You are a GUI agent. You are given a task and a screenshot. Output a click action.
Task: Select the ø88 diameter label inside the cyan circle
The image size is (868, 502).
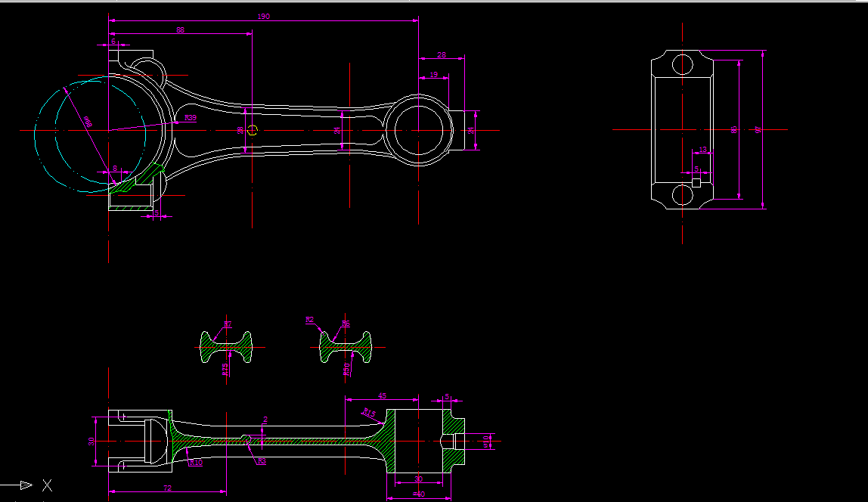click(88, 122)
